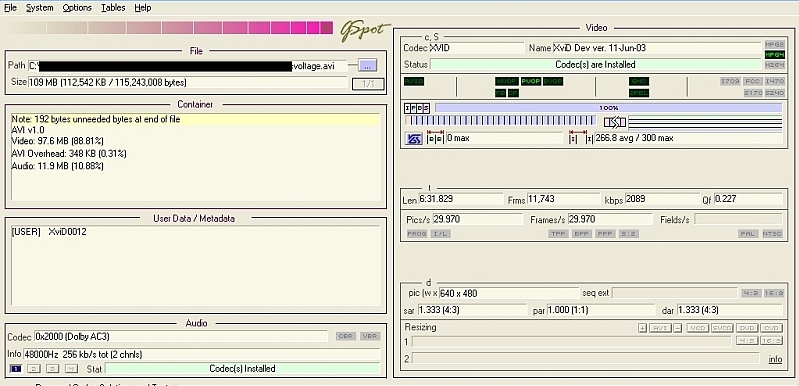
Task: Click the 1/1 file counter button
Action: coord(368,84)
